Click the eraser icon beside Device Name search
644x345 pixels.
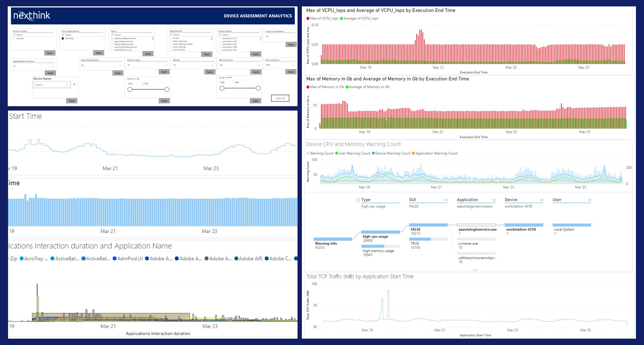coord(74,84)
